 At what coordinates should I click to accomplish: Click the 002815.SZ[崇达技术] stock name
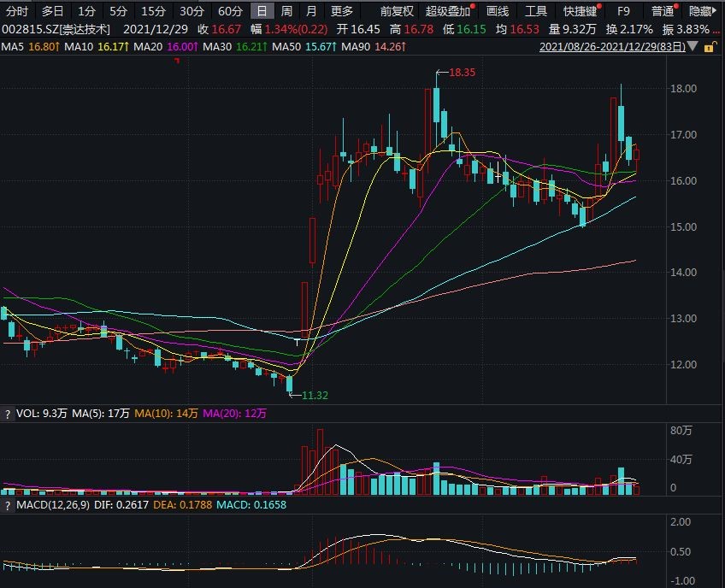point(56,30)
